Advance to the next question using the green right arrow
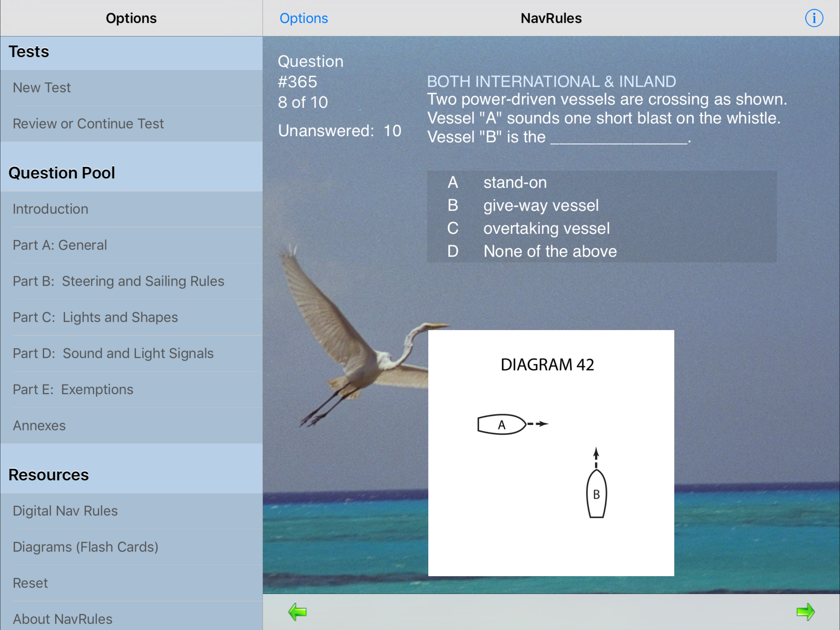The height and width of the screenshot is (630, 840). 805,612
